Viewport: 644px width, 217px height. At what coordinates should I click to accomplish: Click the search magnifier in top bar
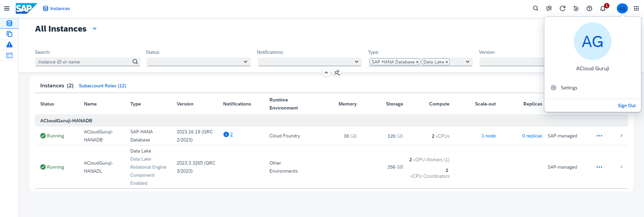536,8
